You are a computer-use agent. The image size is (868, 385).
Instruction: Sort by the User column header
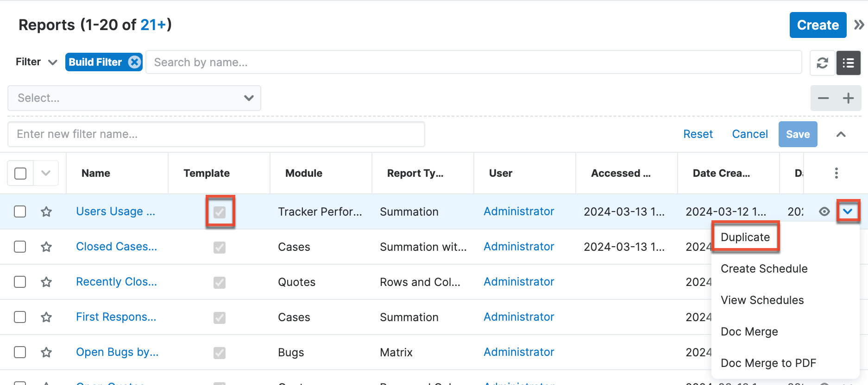pos(501,173)
